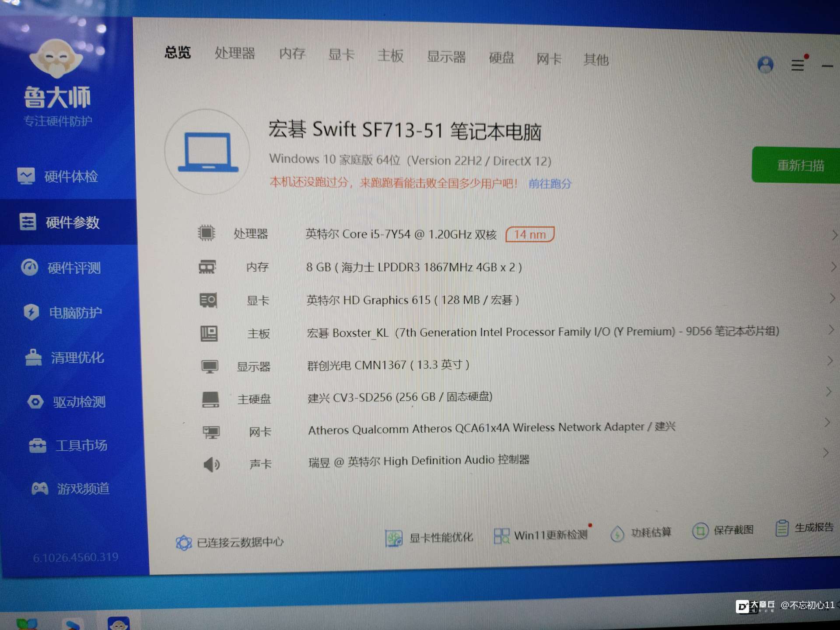Open the hamburger menu icon
840x630 pixels.
pos(798,66)
